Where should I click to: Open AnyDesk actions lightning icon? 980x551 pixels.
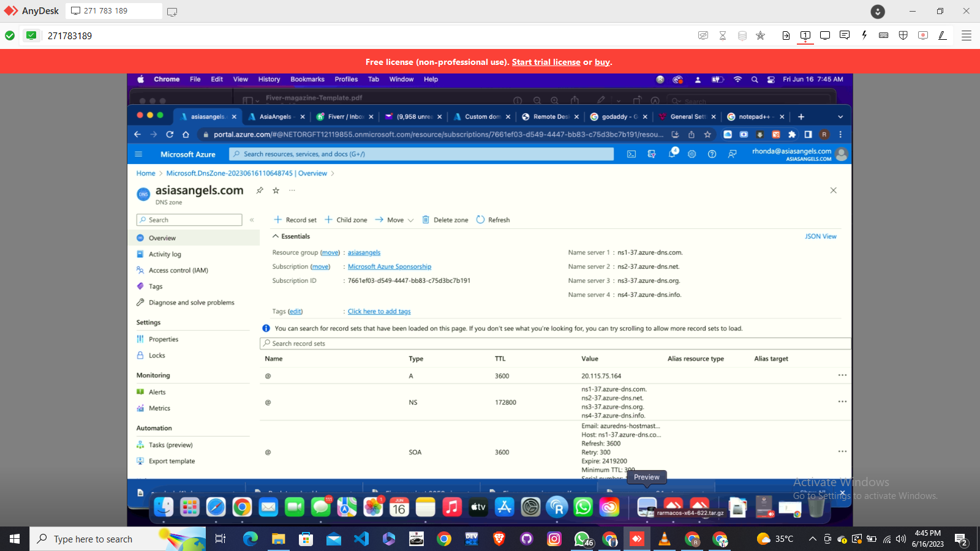pos(864,36)
